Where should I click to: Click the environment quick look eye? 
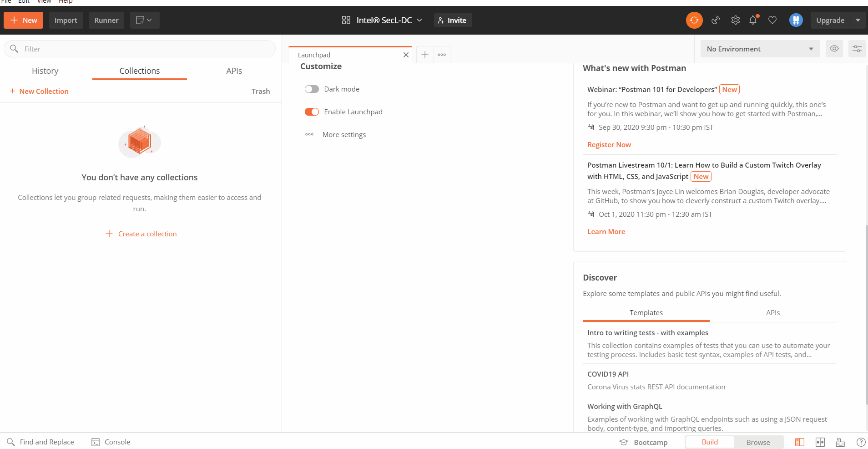click(x=834, y=49)
